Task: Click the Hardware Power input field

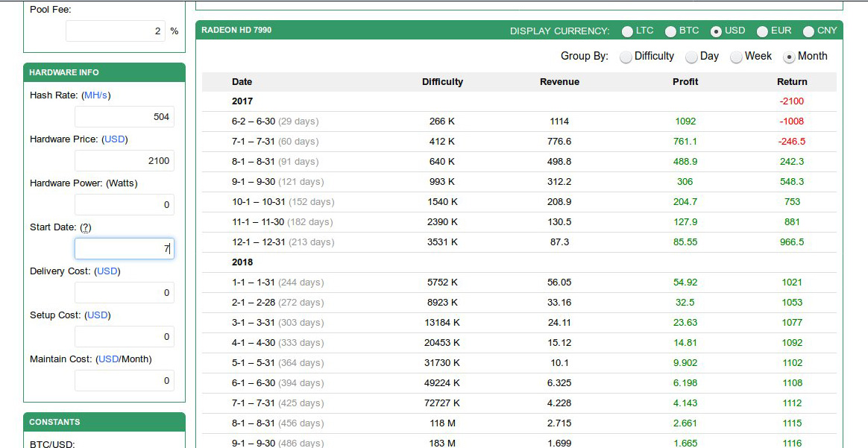Action: click(124, 205)
